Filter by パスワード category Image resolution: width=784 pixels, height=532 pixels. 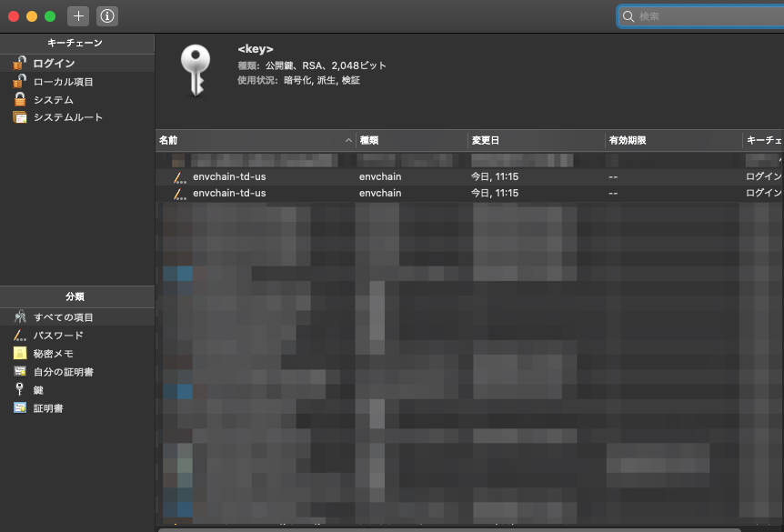coord(77,335)
